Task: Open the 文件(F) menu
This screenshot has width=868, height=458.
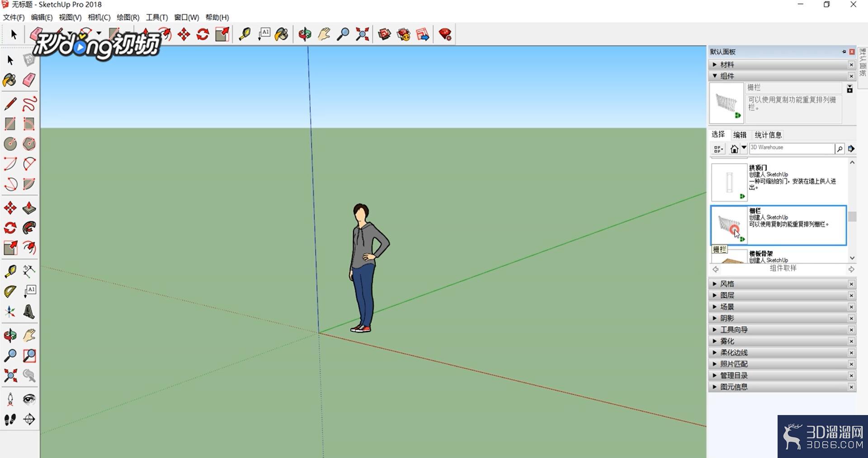Action: point(14,17)
